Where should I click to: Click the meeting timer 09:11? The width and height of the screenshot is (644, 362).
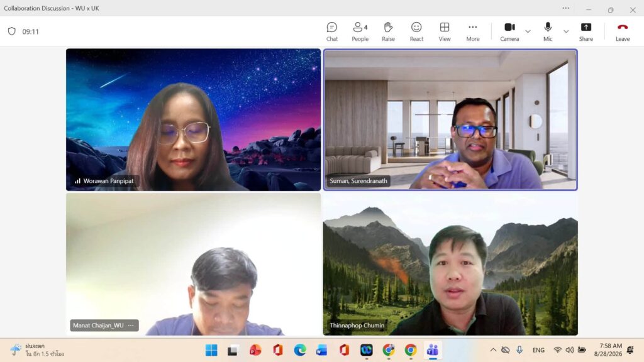click(30, 31)
